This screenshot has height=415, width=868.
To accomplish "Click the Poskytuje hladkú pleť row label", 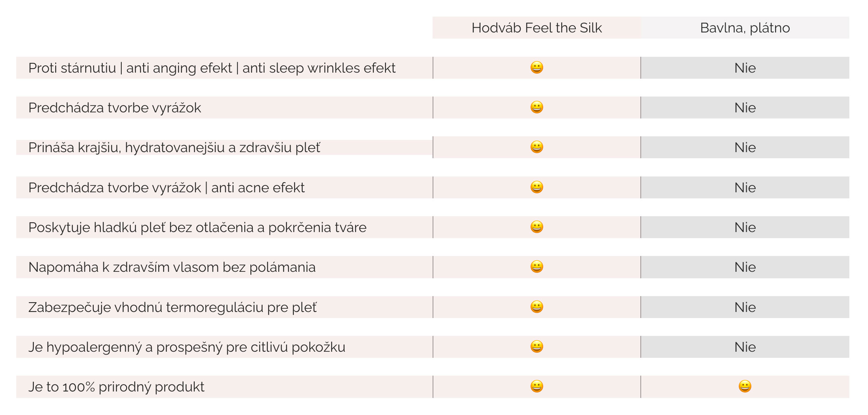I will tap(197, 227).
